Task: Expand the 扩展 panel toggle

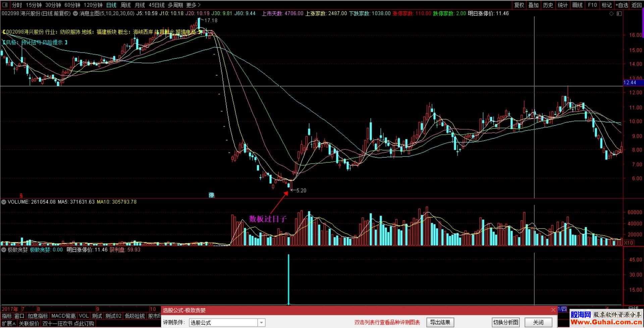Action: [x=9, y=324]
